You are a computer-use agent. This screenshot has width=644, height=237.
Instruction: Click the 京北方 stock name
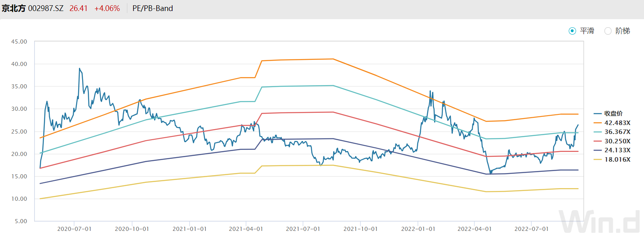pyautogui.click(x=13, y=9)
